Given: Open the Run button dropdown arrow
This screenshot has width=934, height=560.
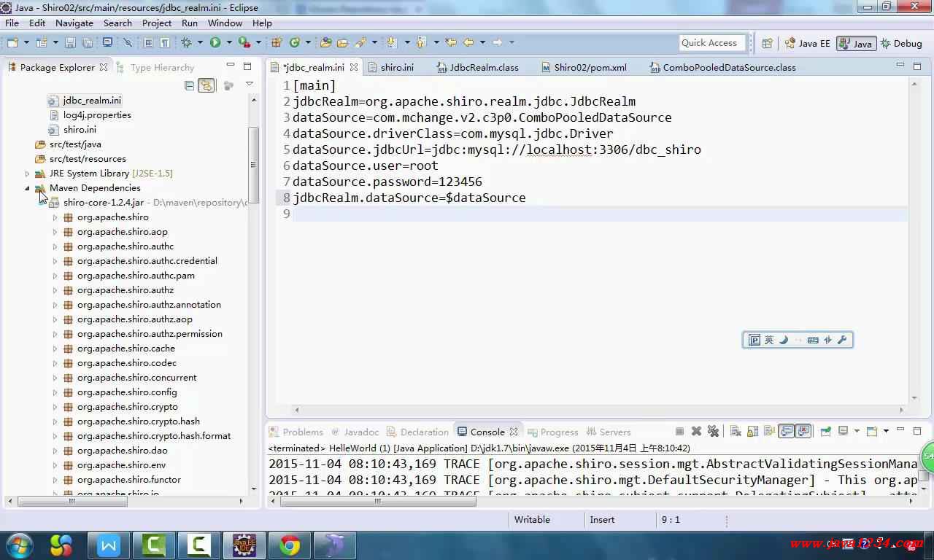Looking at the screenshot, I should pos(228,42).
